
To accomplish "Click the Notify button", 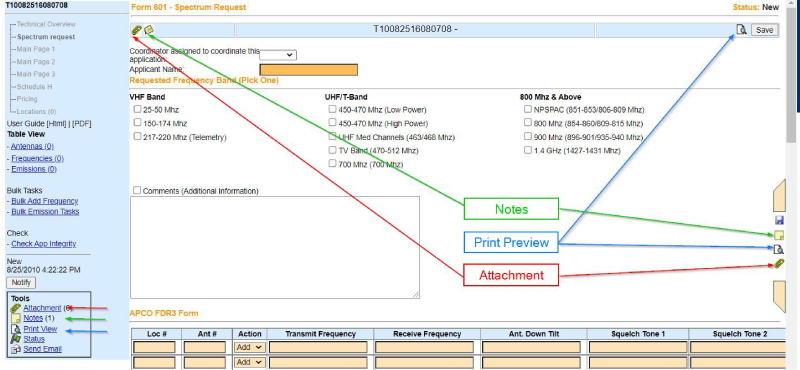I will [21, 282].
